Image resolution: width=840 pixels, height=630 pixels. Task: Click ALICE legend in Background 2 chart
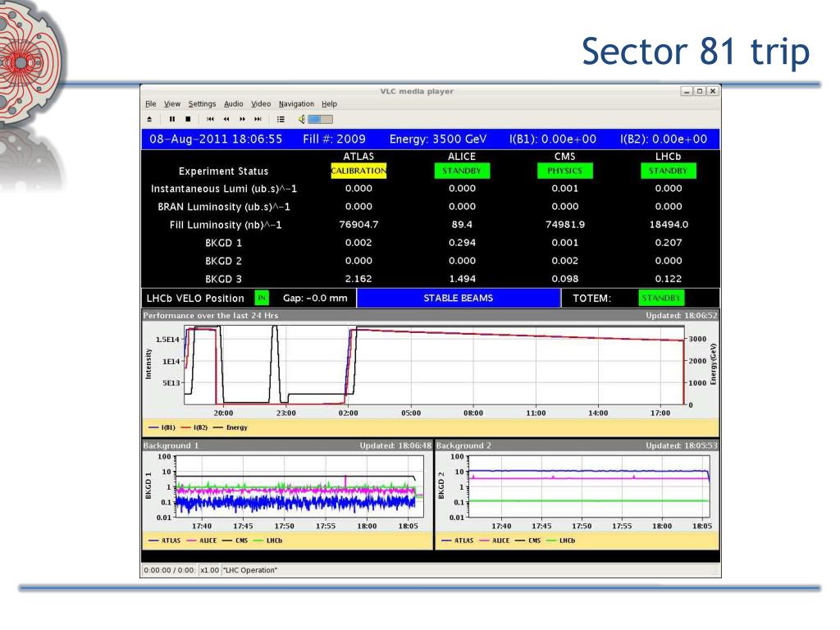pyautogui.click(x=494, y=541)
